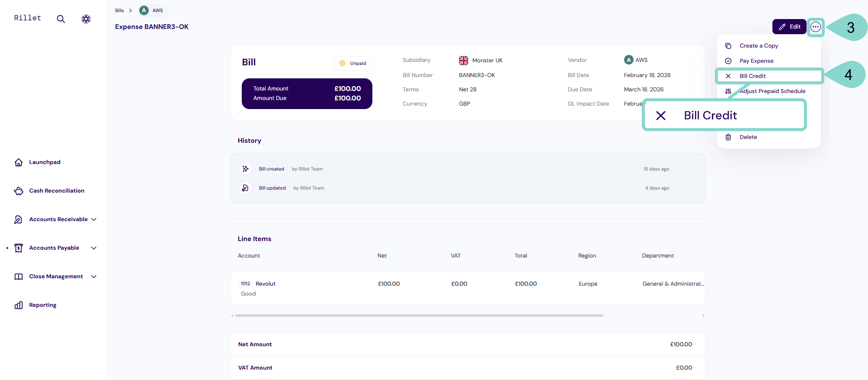Viewport: 868px width, 380px height.
Task: Choose Bill Credit in the dropdown menu
Action: point(752,76)
